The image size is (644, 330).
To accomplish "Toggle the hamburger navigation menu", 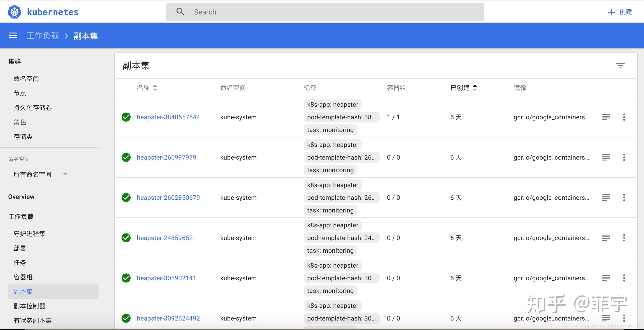I will 12,35.
